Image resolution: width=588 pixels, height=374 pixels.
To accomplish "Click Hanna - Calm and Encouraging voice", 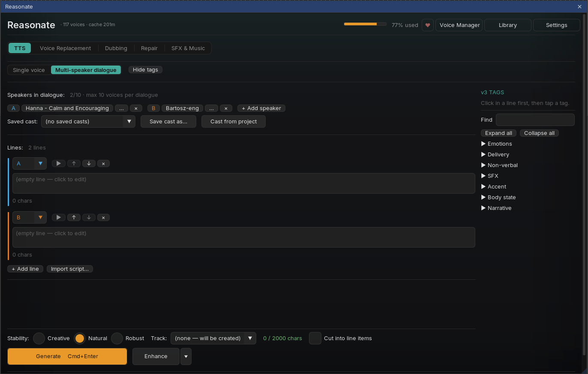I will point(67,108).
